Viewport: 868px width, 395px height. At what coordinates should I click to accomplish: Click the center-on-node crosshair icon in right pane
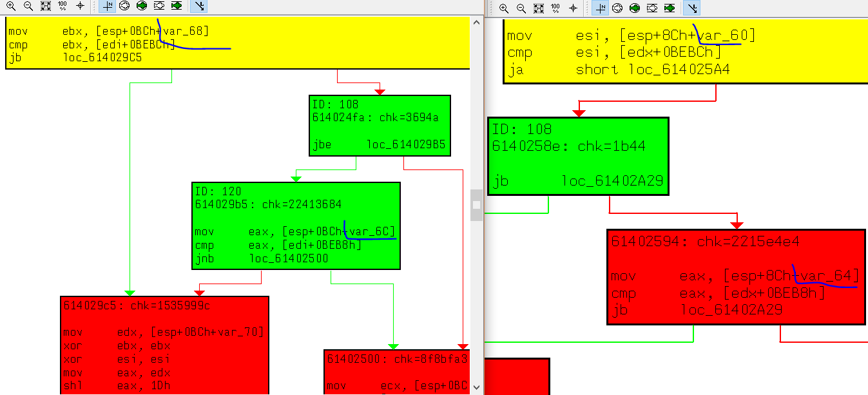(573, 8)
